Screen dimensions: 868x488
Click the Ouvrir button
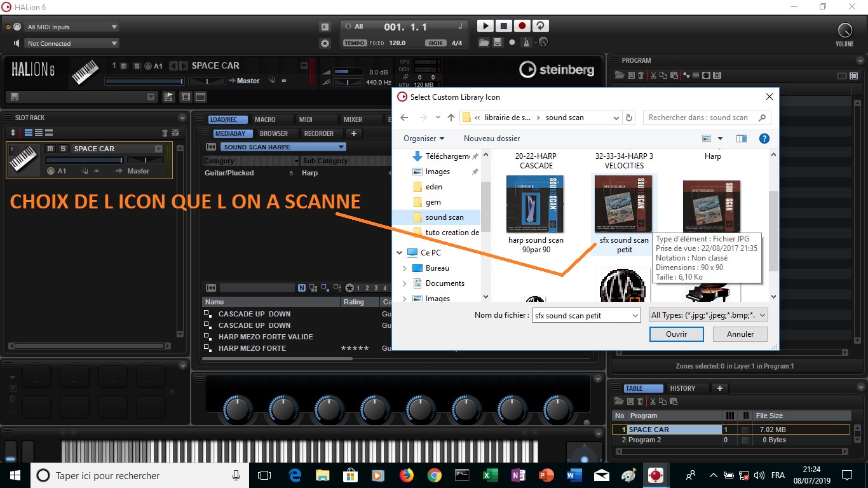coord(676,334)
